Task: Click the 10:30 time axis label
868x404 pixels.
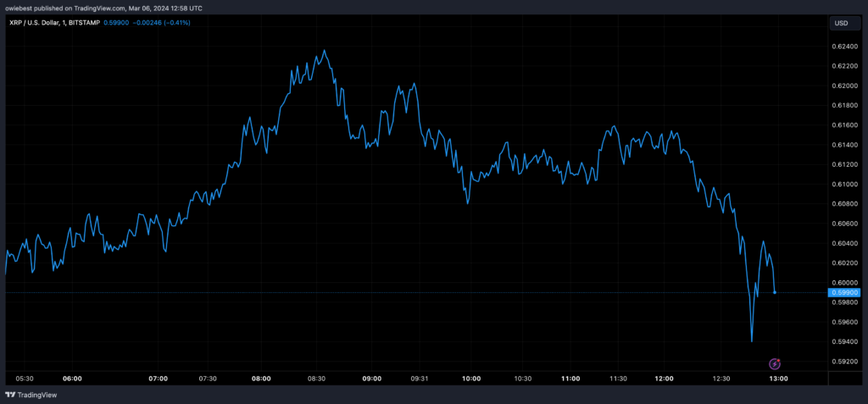Action: pos(523,378)
